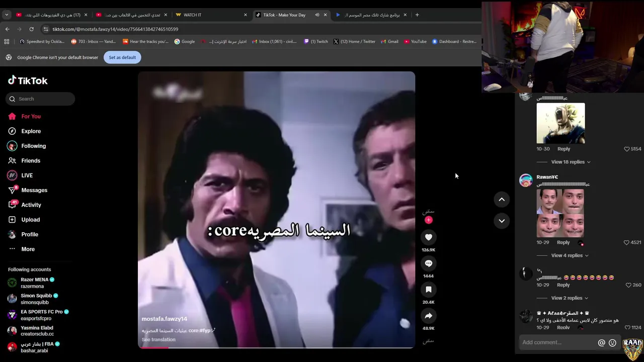
Task: Open the anime image in top comment
Action: 561,123
